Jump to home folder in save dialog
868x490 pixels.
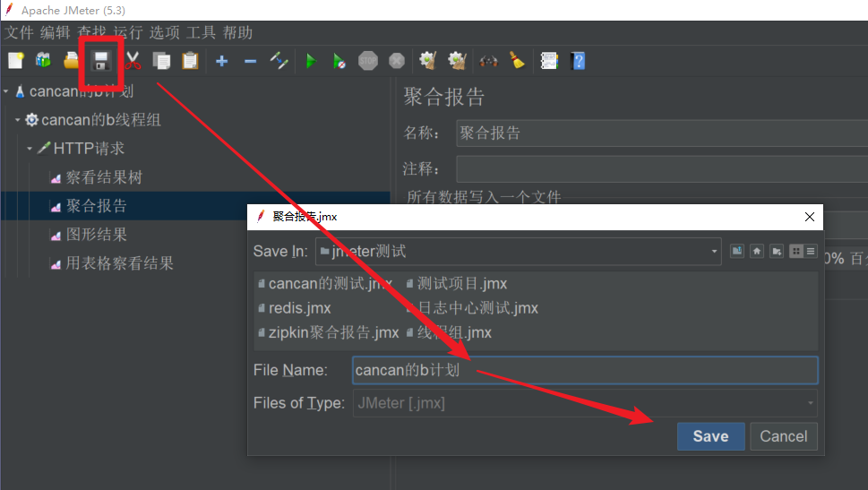757,252
